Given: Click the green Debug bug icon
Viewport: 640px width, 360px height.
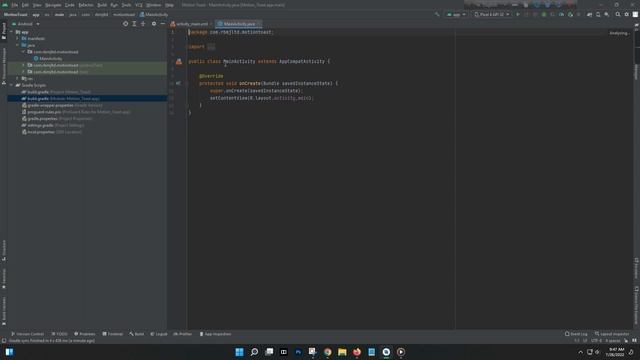Looking at the screenshot, I should click(544, 14).
